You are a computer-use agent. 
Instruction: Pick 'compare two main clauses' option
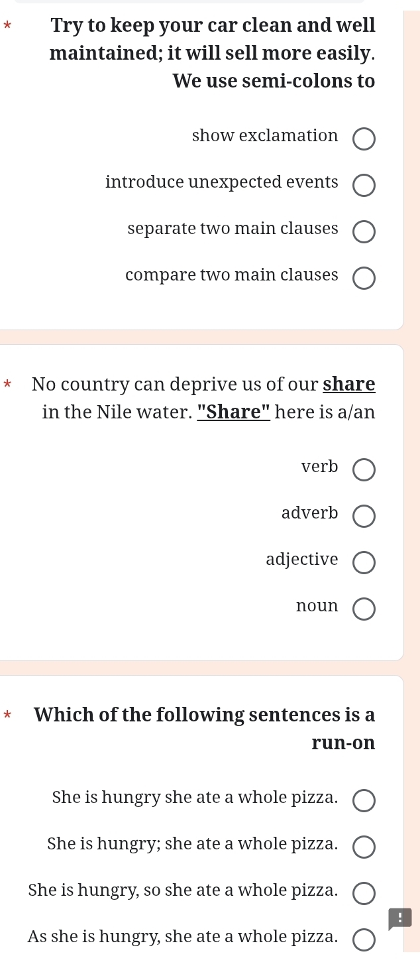363,278
